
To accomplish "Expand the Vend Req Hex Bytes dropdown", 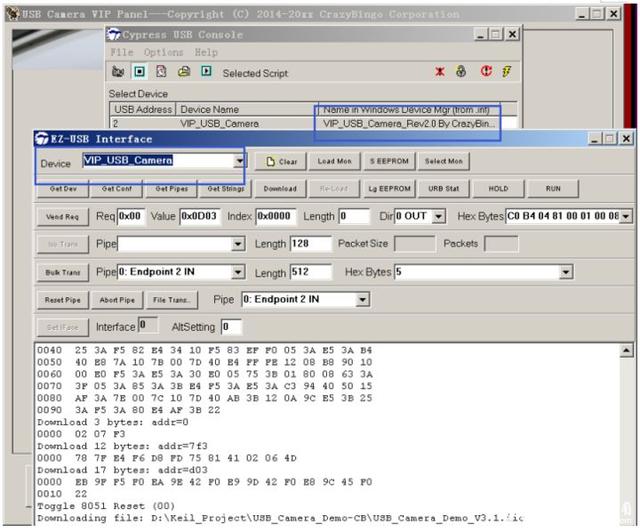I will click(x=626, y=216).
